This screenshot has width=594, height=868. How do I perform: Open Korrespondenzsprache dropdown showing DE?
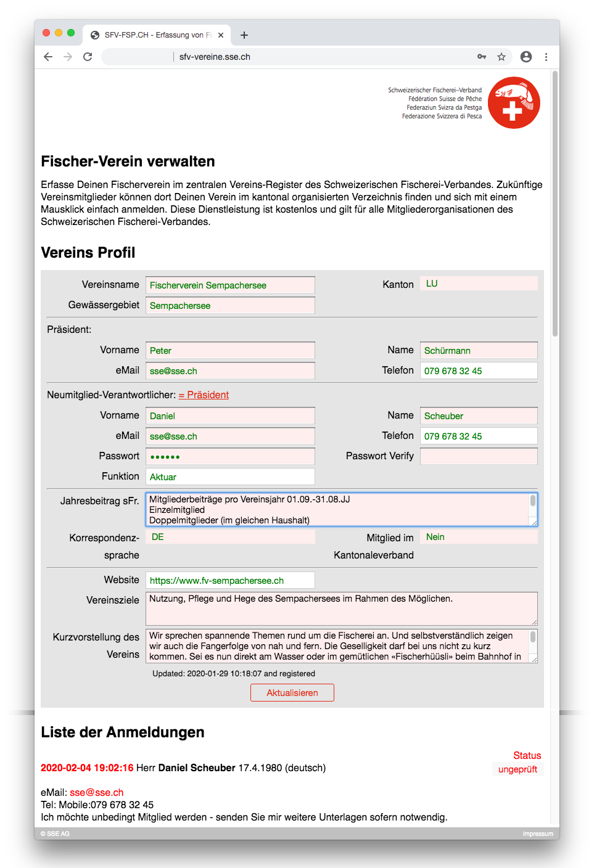[x=230, y=537]
